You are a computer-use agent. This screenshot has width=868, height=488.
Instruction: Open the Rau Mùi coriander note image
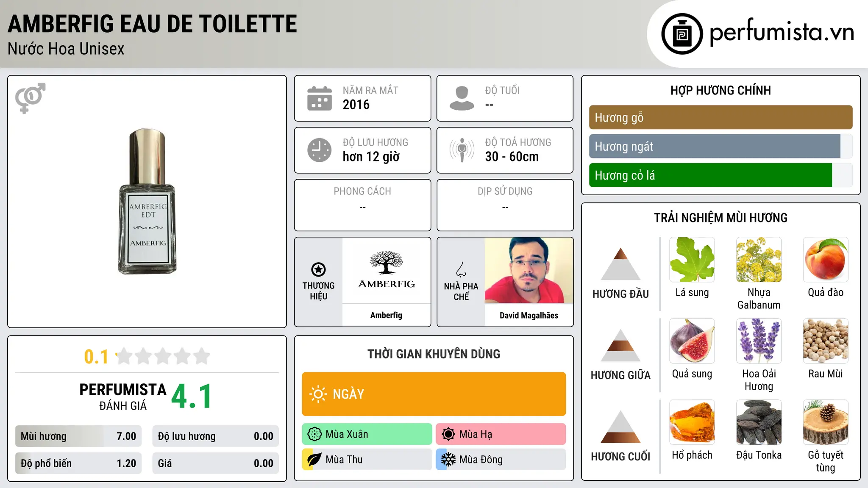[x=826, y=341]
